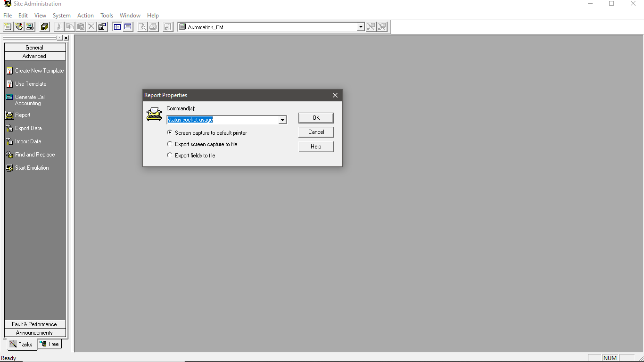This screenshot has width=644, height=362.
Task: Click the Find and Replace task icon
Action: pos(9,155)
